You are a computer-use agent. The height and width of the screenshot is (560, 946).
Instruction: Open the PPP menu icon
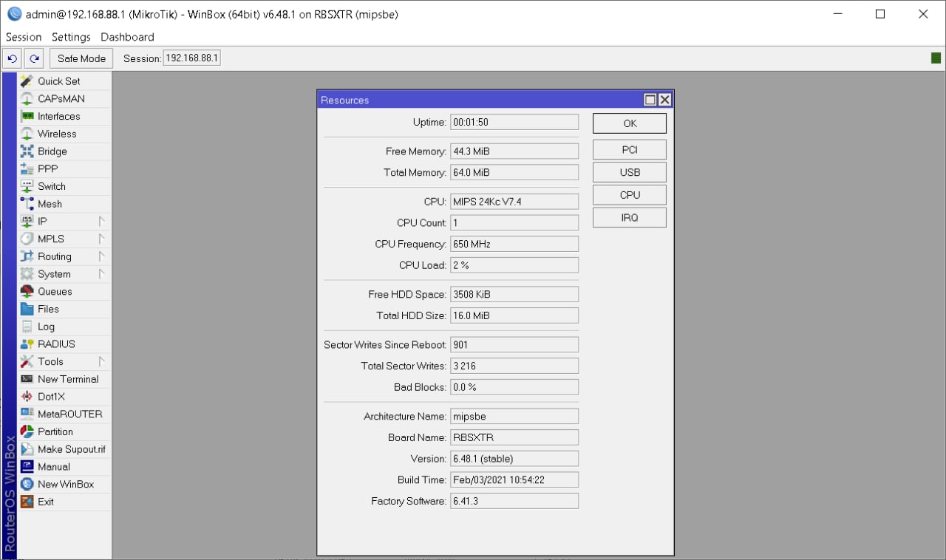pyautogui.click(x=27, y=168)
